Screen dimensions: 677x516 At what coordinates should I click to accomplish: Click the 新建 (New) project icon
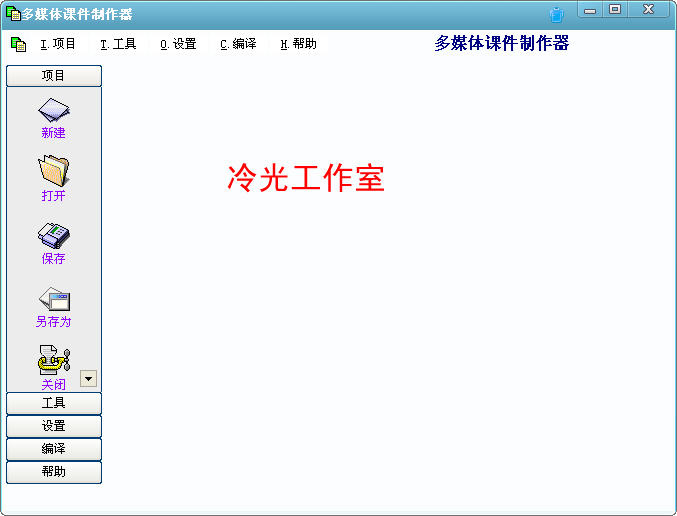tap(54, 110)
